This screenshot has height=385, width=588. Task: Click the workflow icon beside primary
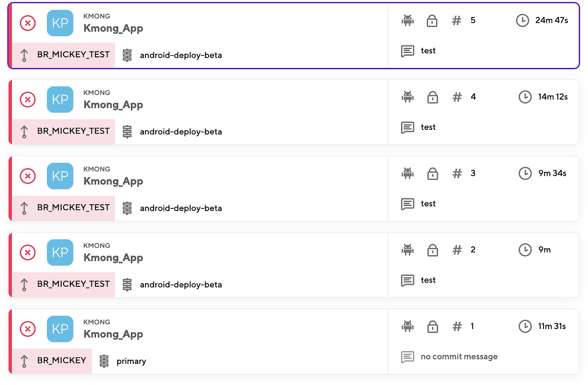104,361
